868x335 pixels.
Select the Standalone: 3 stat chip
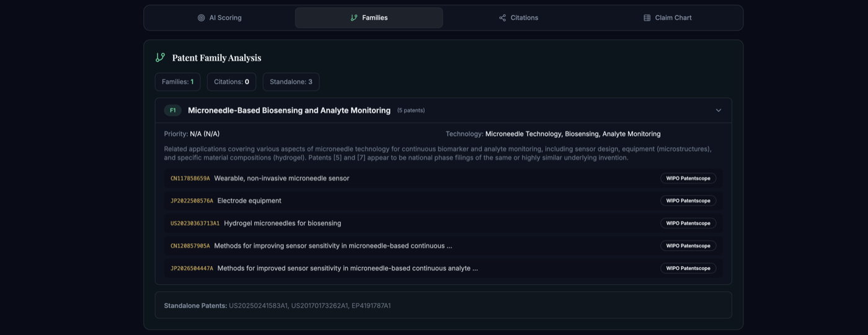tap(291, 82)
